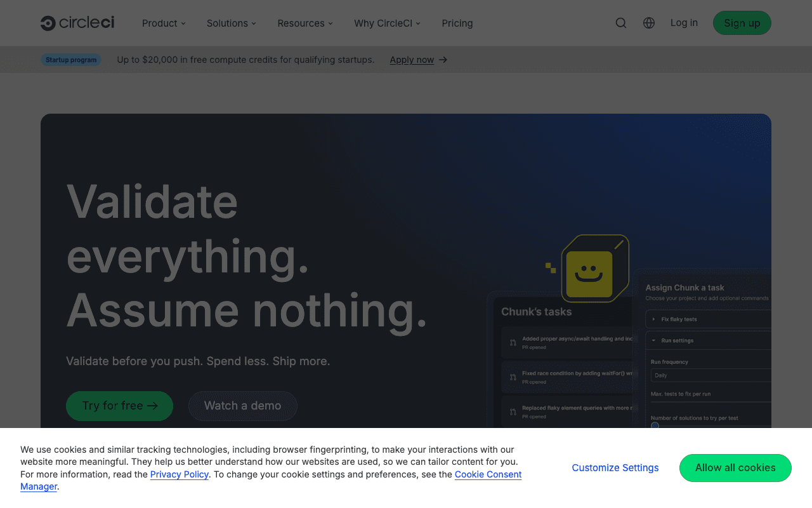Viewport: 812px width, 508px height.
Task: Go to the CircleCI logo homepage
Action: tap(77, 23)
